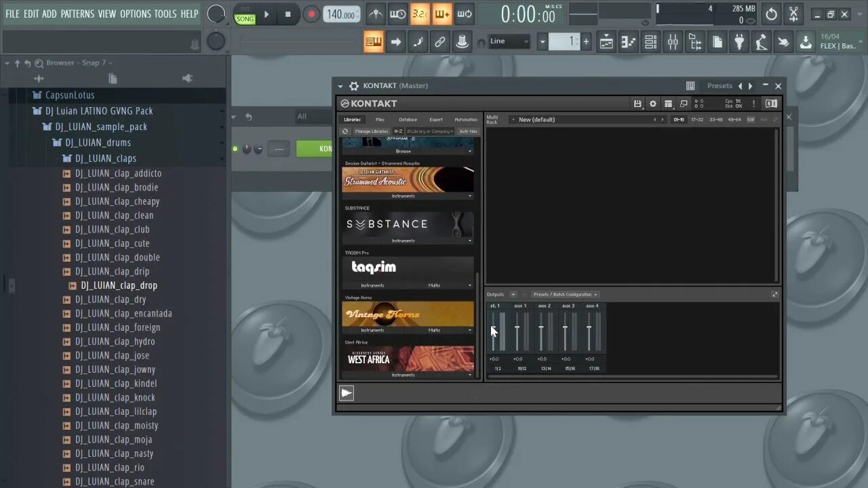Screen dimensions: 868x488
Task: Toggle the metronome icon
Action: [375, 14]
